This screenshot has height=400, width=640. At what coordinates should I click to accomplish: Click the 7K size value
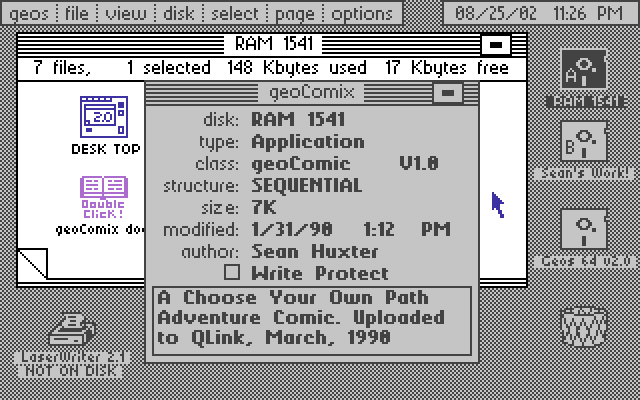coord(264,207)
